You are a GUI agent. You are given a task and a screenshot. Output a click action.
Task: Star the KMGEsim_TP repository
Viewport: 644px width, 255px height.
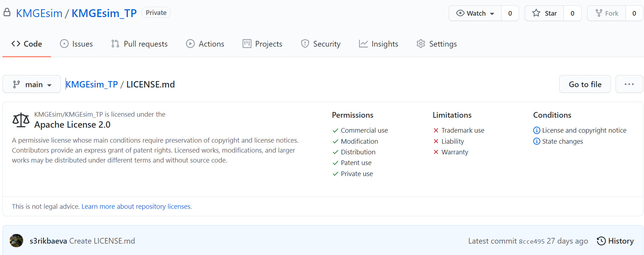coord(544,13)
